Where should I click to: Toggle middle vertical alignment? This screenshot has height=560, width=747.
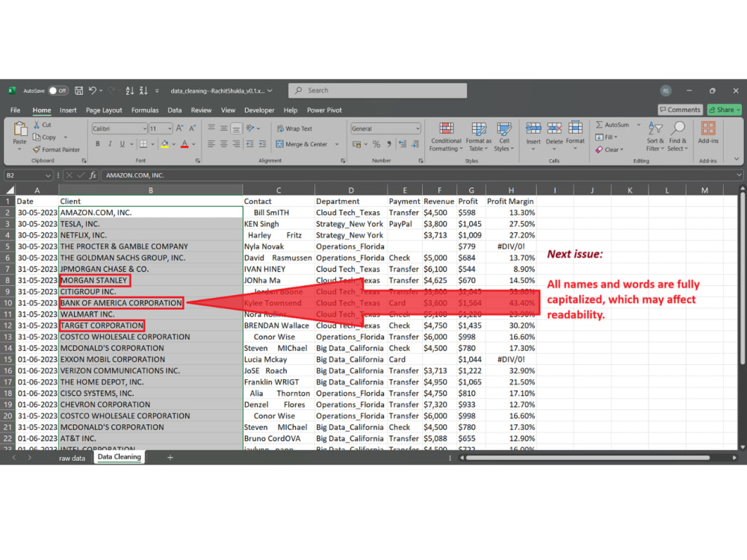(x=223, y=128)
